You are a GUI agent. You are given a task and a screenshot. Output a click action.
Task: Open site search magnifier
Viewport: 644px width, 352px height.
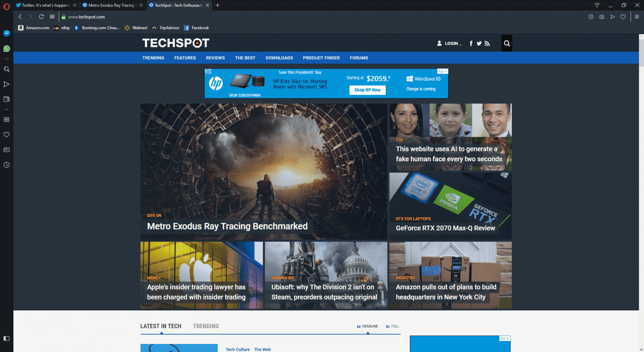(x=507, y=43)
